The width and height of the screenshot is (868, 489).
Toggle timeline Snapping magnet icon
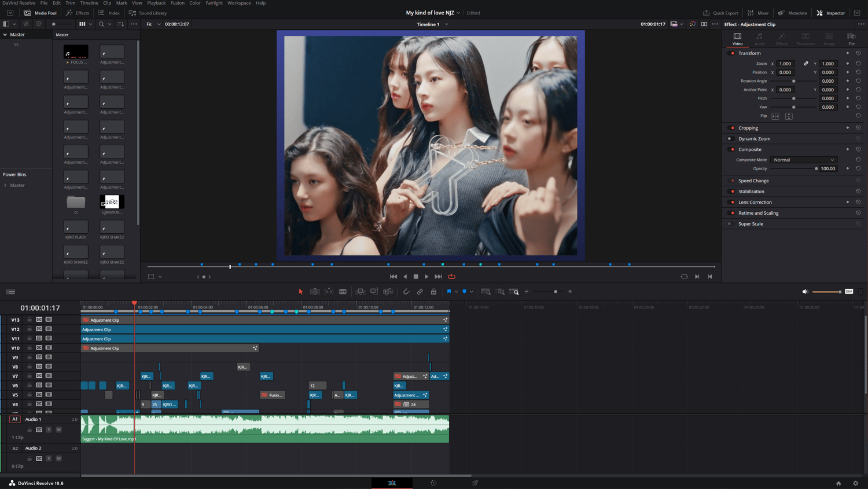tap(406, 292)
